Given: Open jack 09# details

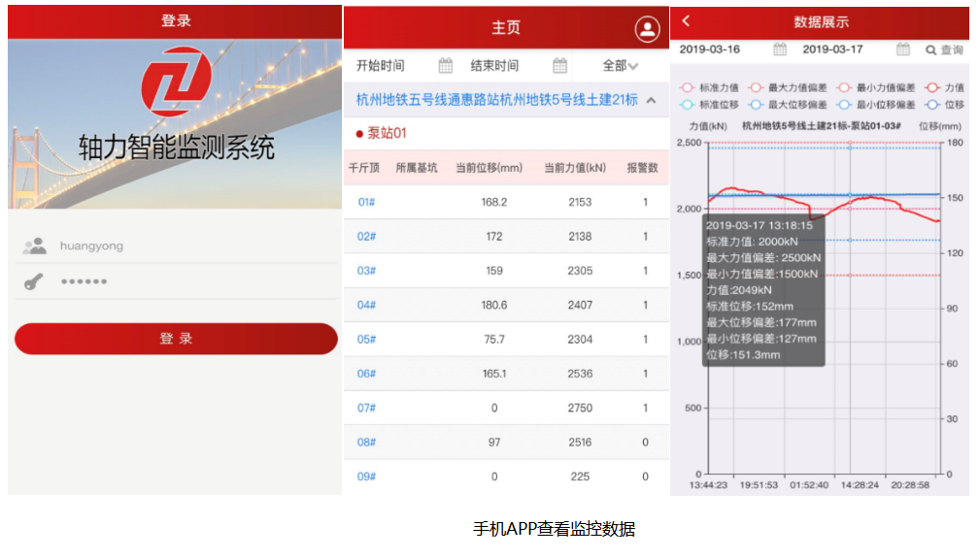Looking at the screenshot, I should (x=366, y=477).
